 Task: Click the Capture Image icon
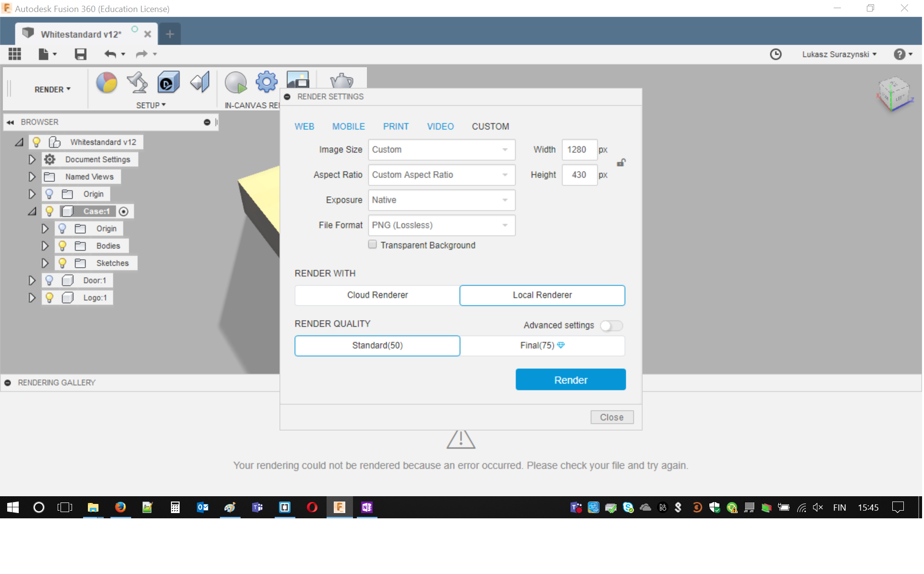click(298, 80)
